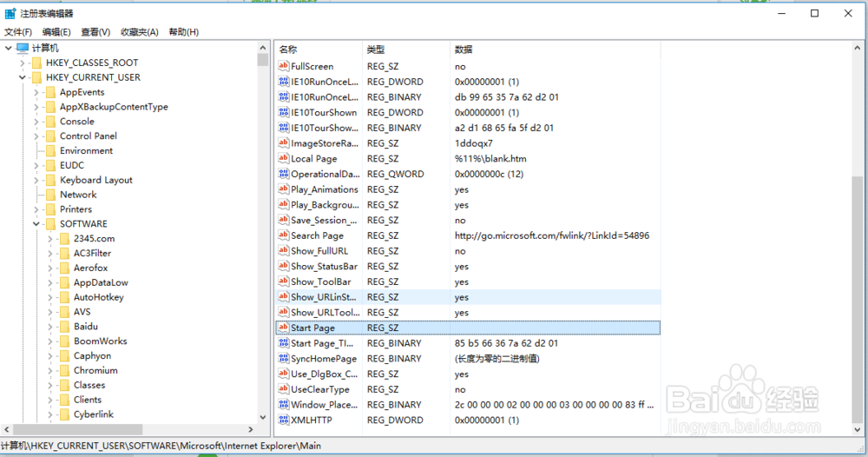This screenshot has width=868, height=457.
Task: Click tree pane scroll-down arrow
Action: pos(263,417)
